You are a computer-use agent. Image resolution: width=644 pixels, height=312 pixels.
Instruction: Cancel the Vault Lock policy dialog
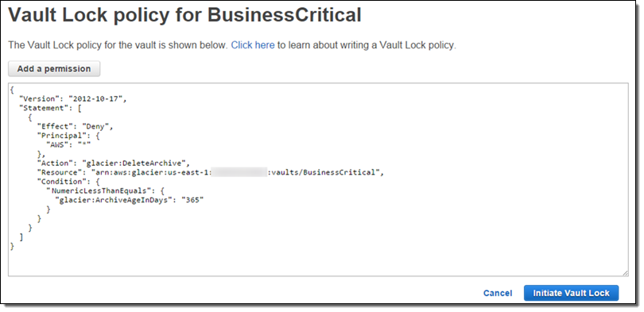pyautogui.click(x=498, y=293)
